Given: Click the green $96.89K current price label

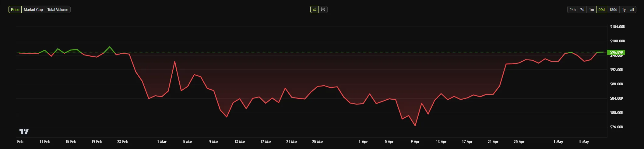Looking at the screenshot, I should [616, 52].
